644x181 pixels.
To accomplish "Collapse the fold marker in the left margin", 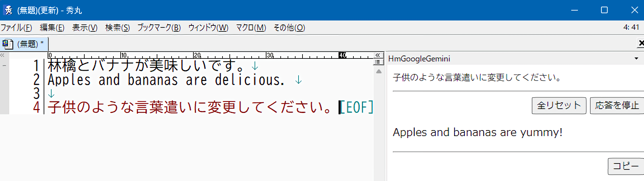I will point(4,66).
